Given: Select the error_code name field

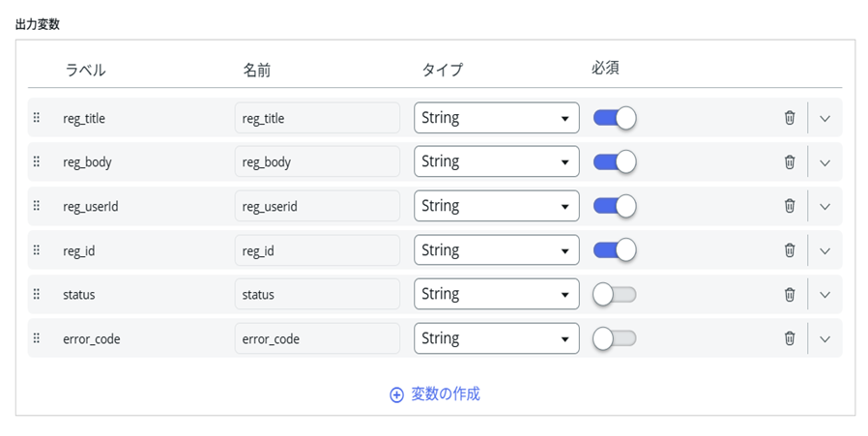Looking at the screenshot, I should 317,338.
